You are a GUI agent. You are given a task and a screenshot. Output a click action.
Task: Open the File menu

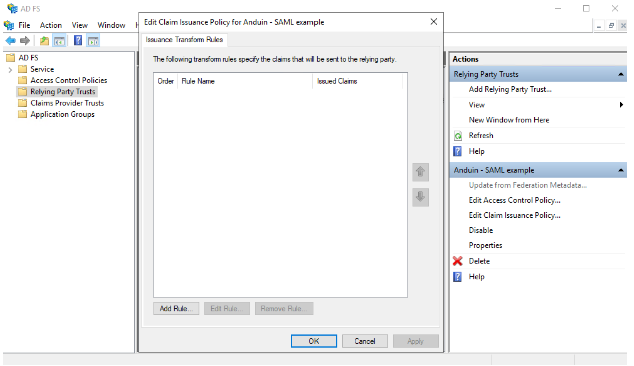pos(24,25)
